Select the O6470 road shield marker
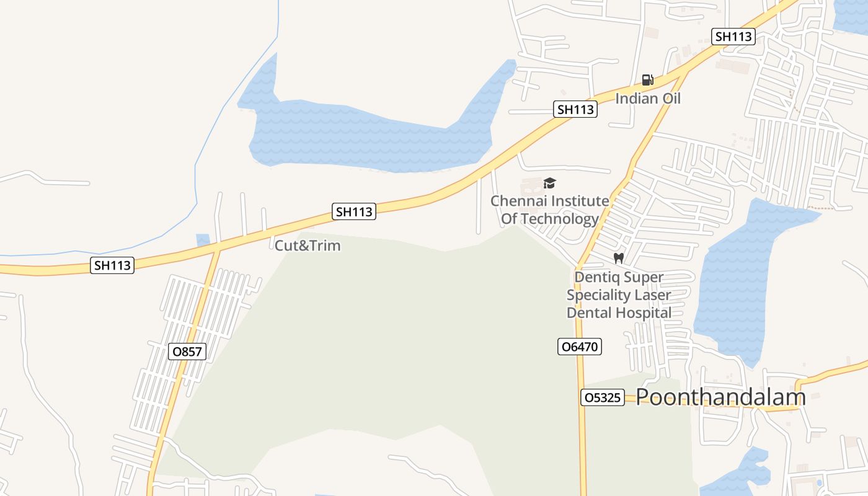The width and height of the screenshot is (868, 496). point(580,347)
